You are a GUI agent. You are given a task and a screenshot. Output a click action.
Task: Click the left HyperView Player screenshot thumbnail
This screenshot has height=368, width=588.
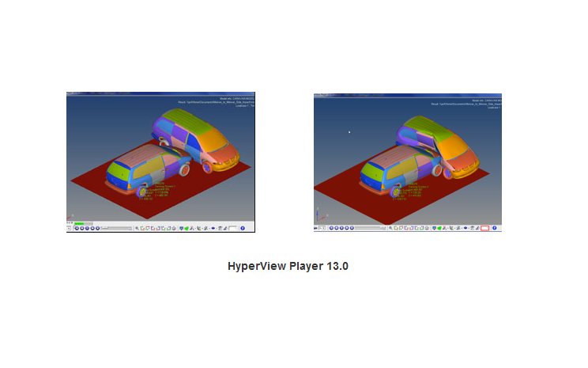(x=160, y=162)
